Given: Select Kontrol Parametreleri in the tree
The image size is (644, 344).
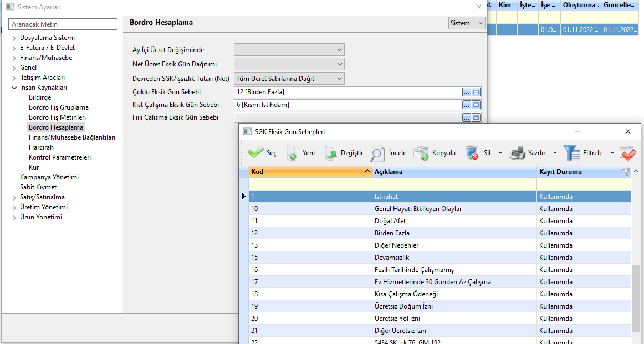Looking at the screenshot, I should [x=59, y=157].
